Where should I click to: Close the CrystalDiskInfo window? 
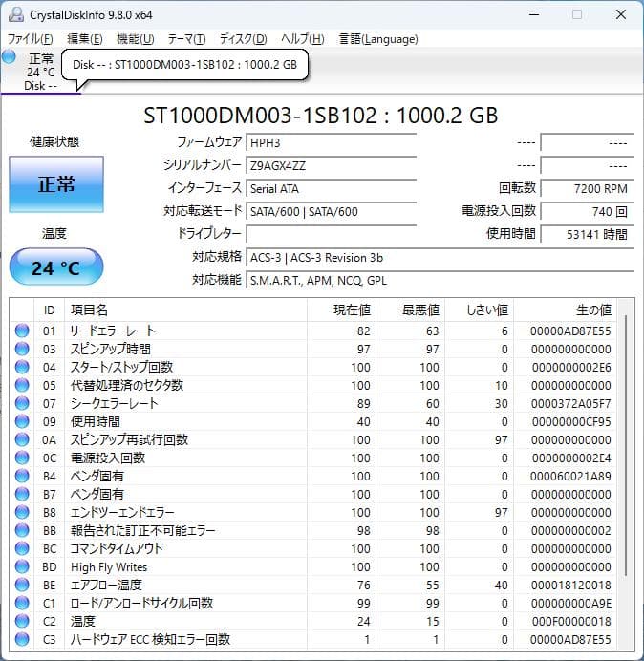tap(621, 14)
